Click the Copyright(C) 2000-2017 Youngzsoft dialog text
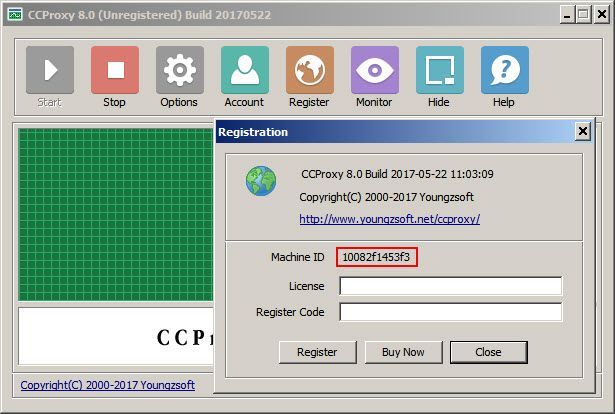 click(386, 197)
